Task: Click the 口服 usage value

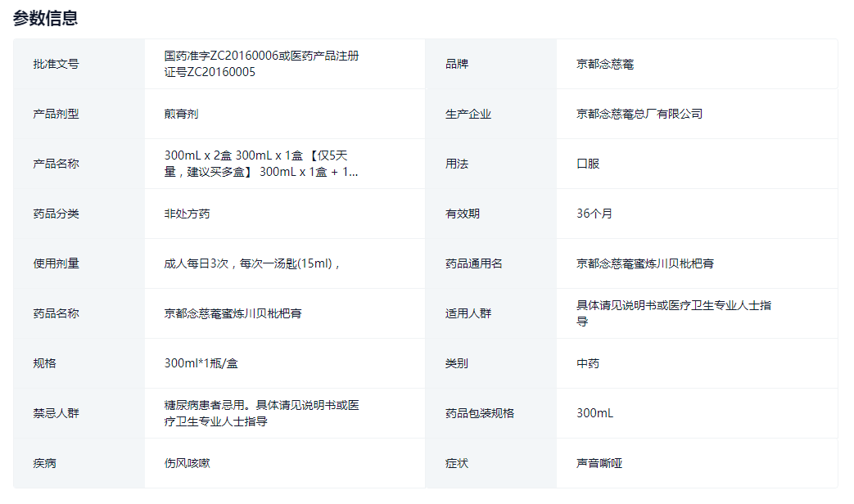Action: click(587, 164)
